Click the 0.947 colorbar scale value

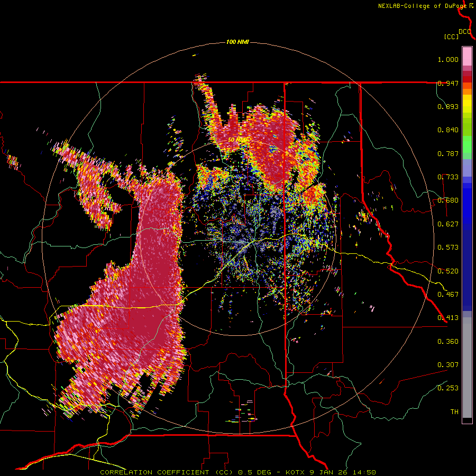(x=448, y=83)
